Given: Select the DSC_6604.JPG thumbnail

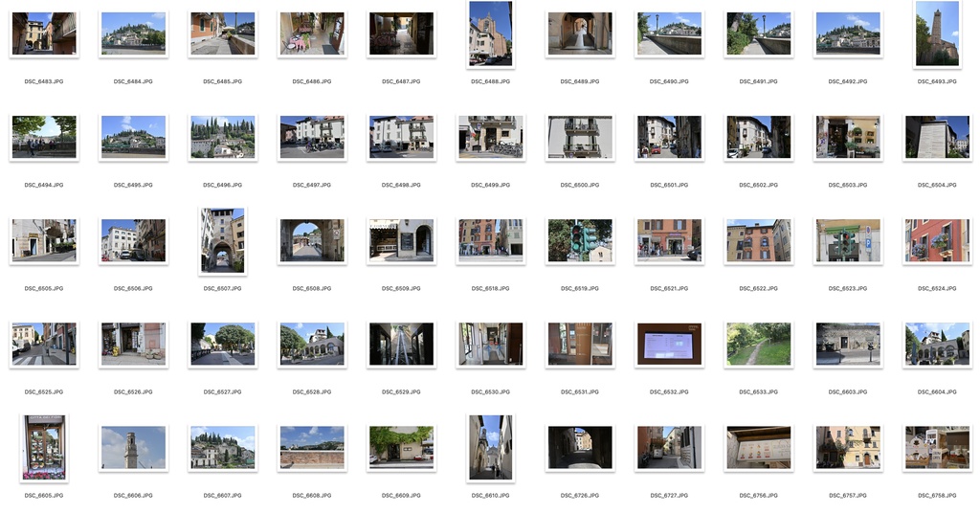Looking at the screenshot, I should (x=937, y=345).
